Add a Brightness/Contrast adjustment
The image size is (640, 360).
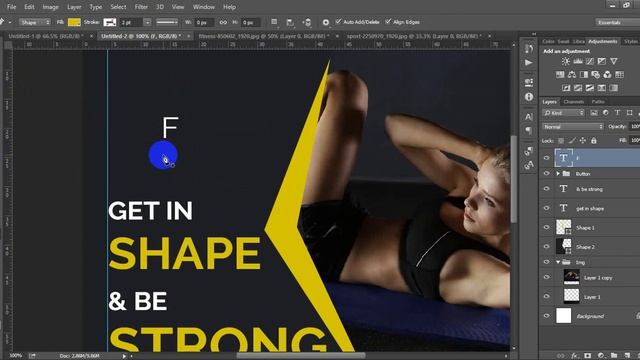pyautogui.click(x=565, y=61)
